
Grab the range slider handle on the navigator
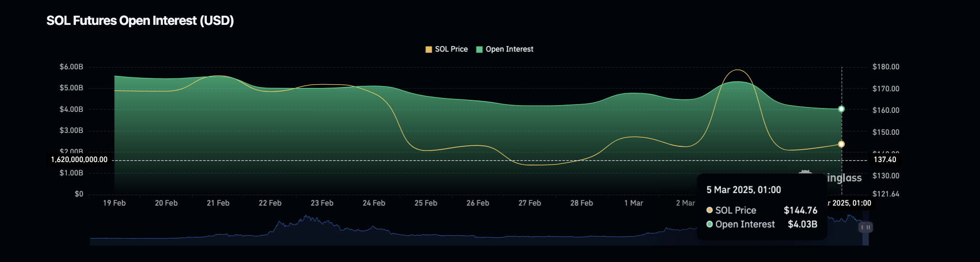[x=865, y=227]
